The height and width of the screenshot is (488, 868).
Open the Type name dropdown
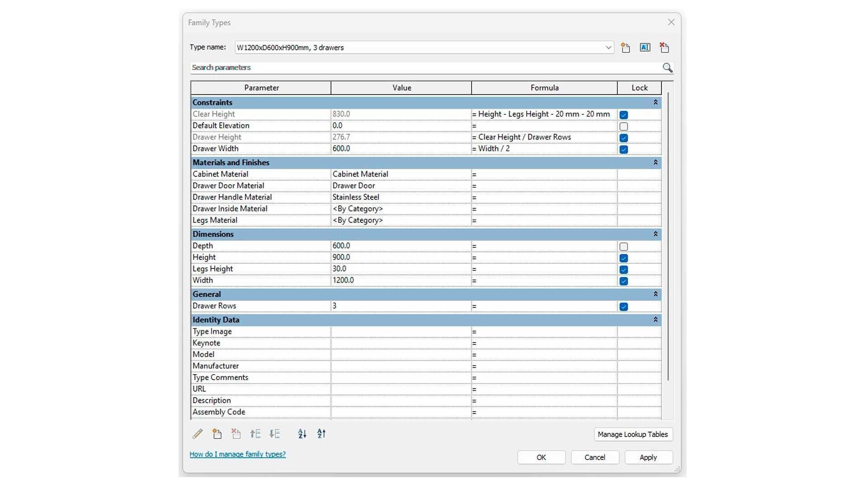pyautogui.click(x=608, y=47)
